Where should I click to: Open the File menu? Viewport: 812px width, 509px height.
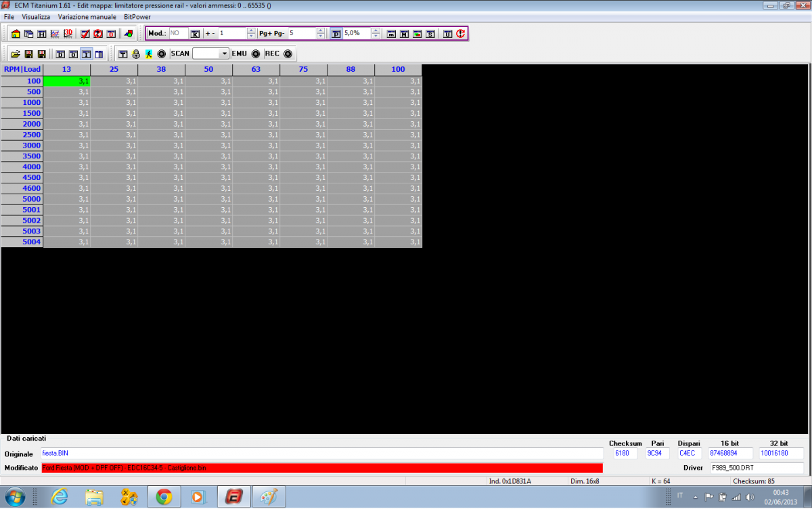pyautogui.click(x=9, y=16)
